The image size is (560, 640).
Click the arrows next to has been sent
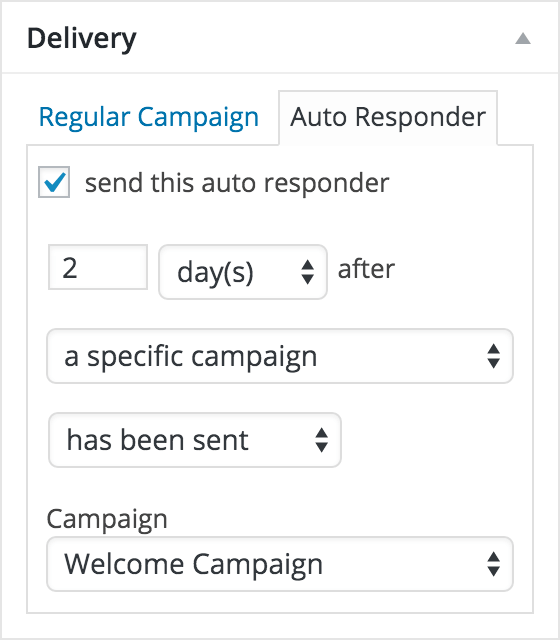pyautogui.click(x=322, y=440)
